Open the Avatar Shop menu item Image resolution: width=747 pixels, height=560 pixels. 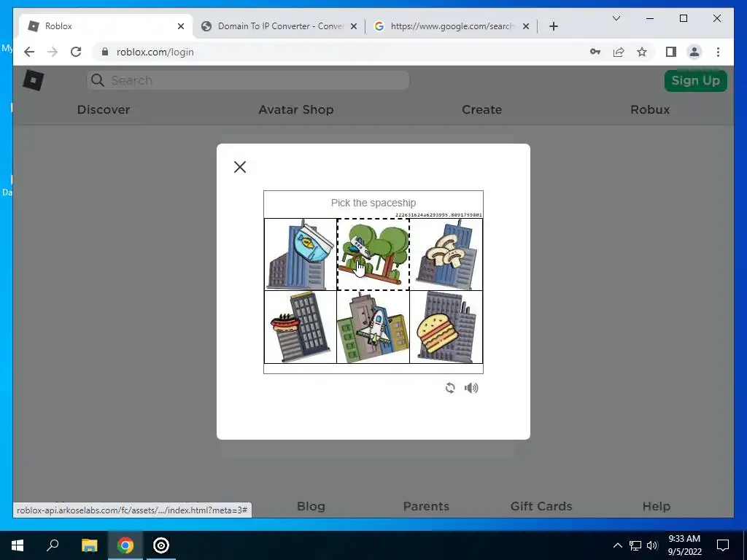296,109
